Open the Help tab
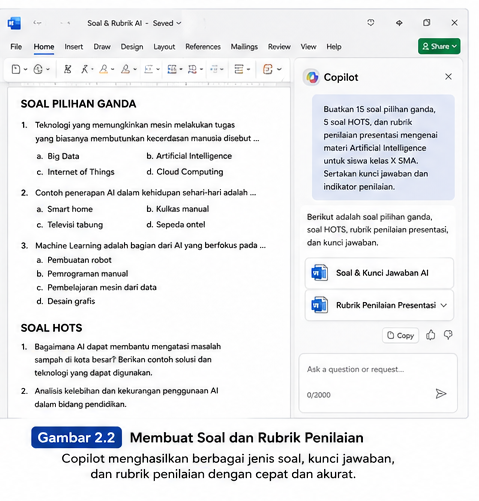479x501 pixels. coord(334,47)
